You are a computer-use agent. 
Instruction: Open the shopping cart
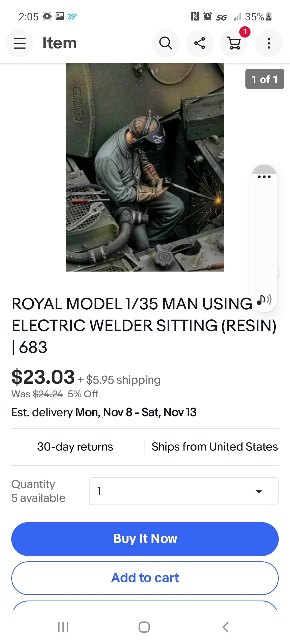pos(234,43)
